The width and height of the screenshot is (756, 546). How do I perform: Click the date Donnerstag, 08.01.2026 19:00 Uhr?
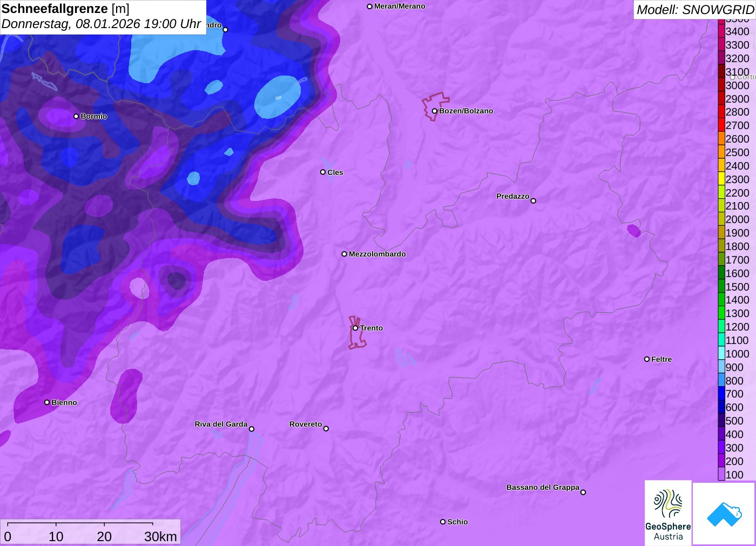tap(101, 24)
